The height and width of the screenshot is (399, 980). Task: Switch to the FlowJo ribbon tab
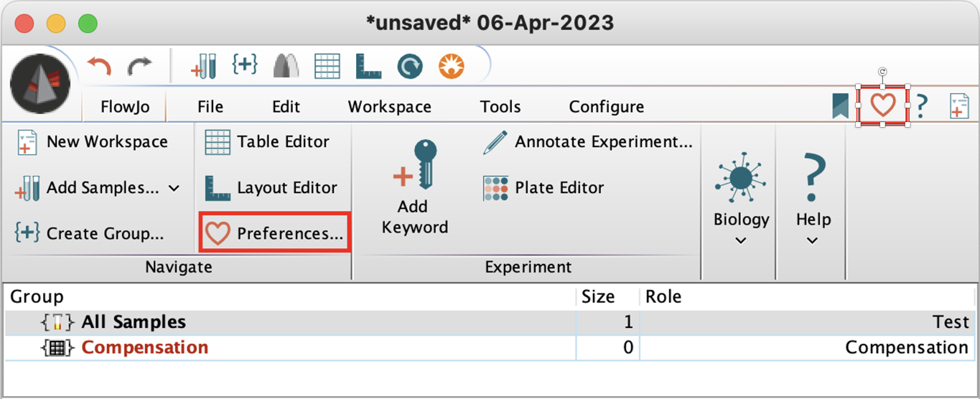124,107
